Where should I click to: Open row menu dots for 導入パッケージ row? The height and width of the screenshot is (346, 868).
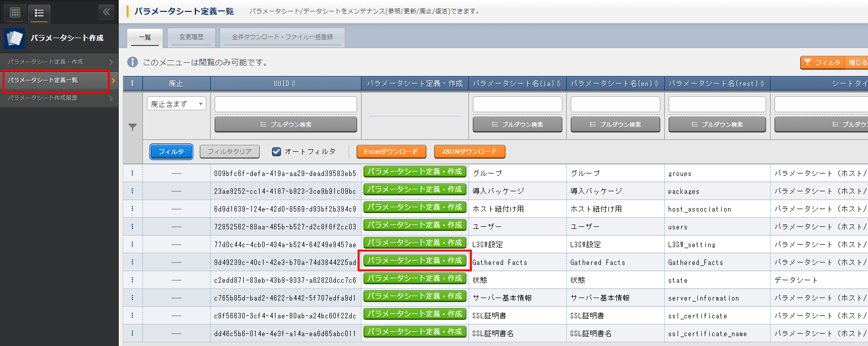tap(133, 191)
